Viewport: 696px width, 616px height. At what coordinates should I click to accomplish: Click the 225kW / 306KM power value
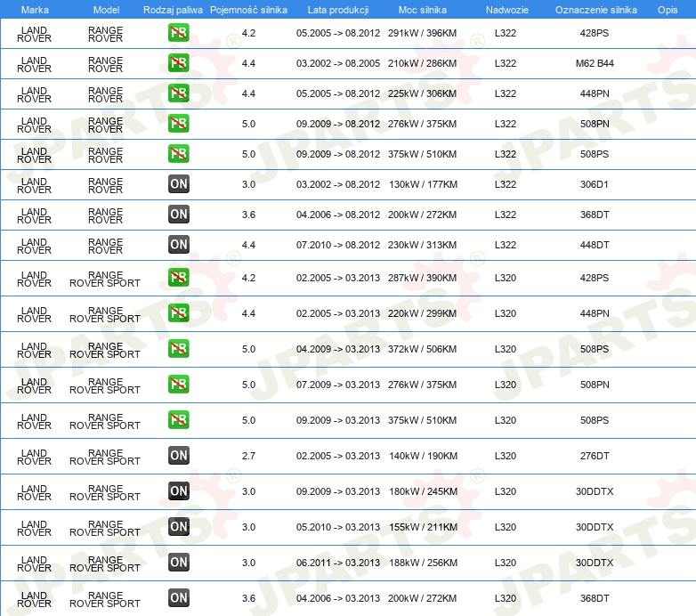click(x=422, y=93)
